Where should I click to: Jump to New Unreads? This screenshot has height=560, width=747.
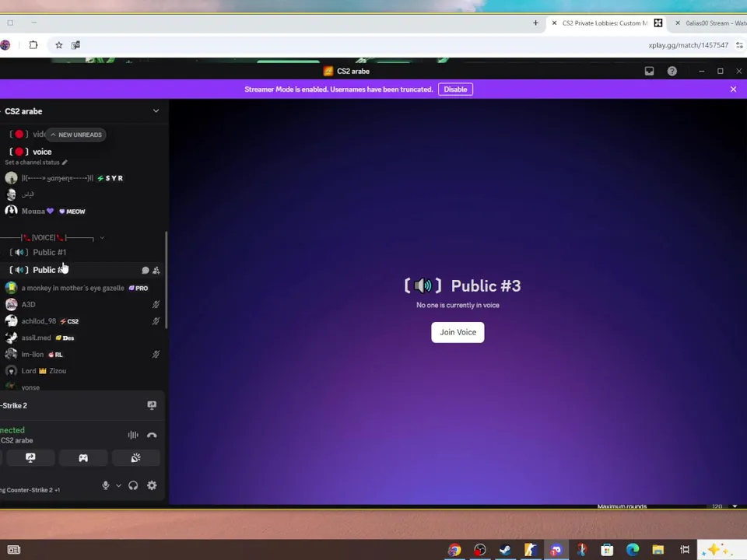click(x=76, y=135)
